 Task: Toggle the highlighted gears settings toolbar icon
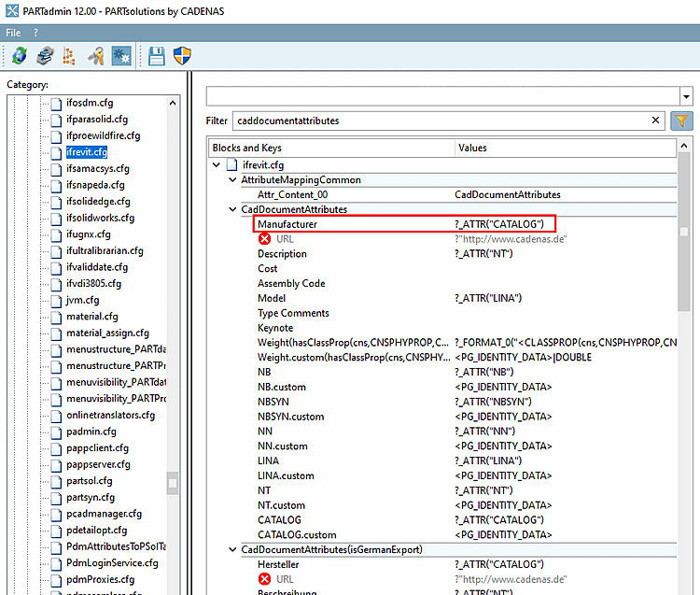[x=120, y=56]
